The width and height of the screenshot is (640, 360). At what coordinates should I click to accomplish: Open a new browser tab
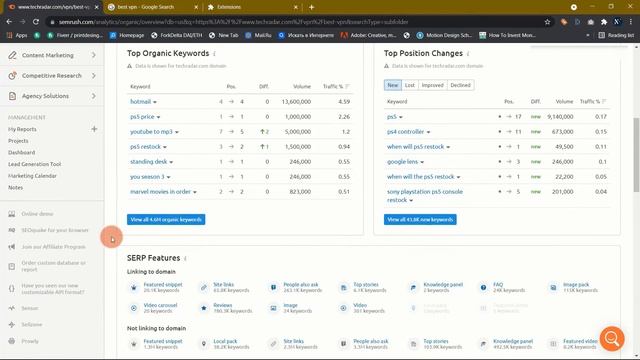[x=311, y=7]
